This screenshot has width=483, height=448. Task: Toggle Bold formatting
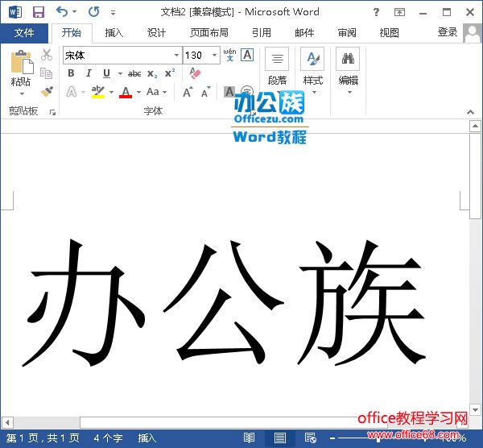[71, 73]
